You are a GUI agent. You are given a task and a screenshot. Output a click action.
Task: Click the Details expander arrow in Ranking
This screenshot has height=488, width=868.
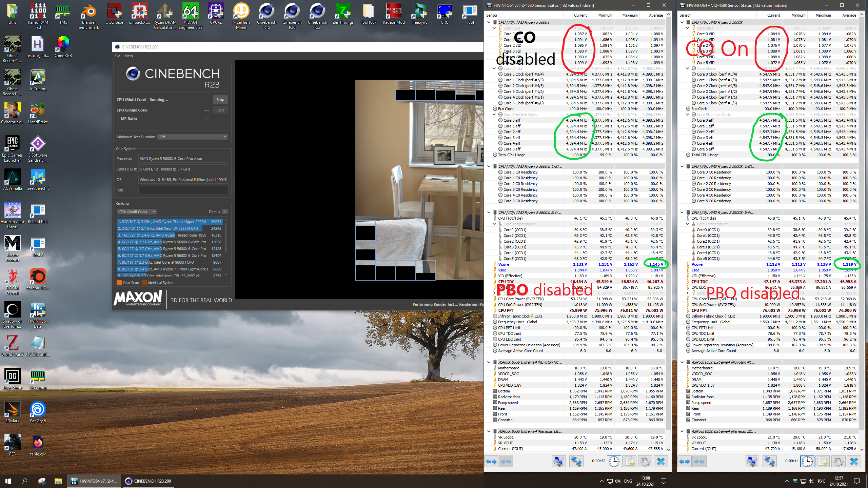(225, 212)
